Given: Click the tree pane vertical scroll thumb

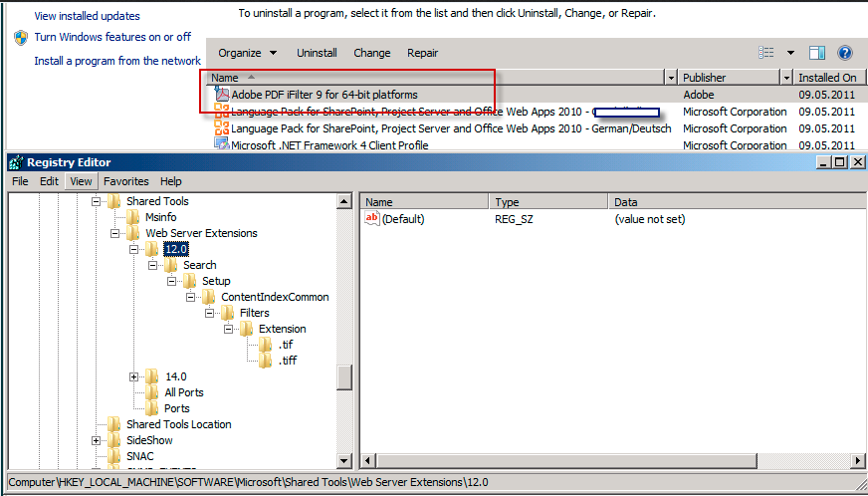Looking at the screenshot, I should tap(344, 377).
